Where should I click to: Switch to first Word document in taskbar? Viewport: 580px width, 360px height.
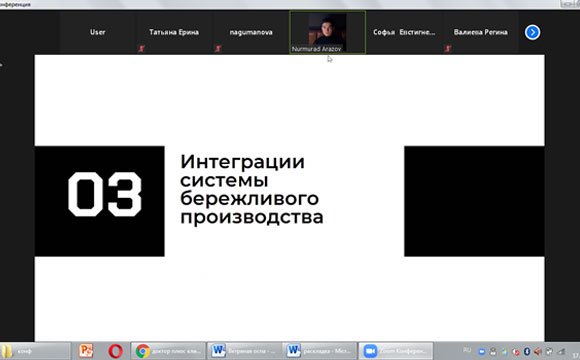point(244,351)
